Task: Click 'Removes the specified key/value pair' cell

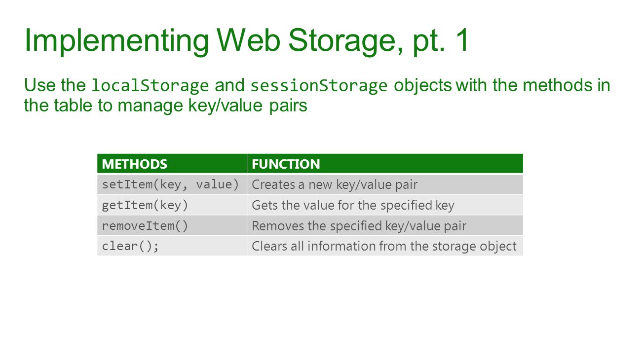Action: click(385, 225)
